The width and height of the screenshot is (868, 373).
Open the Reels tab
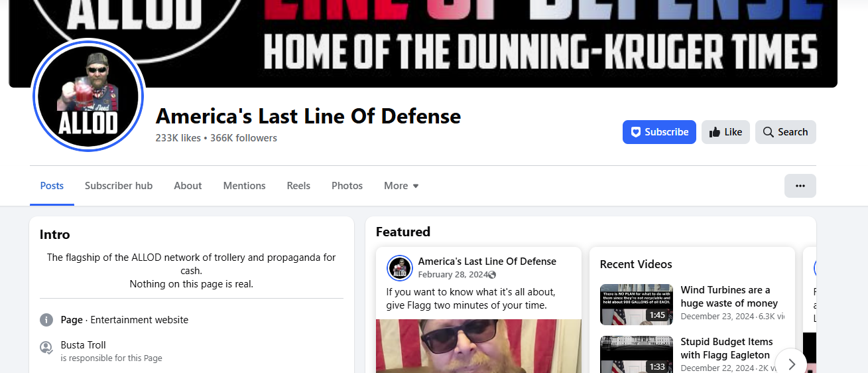[298, 186]
